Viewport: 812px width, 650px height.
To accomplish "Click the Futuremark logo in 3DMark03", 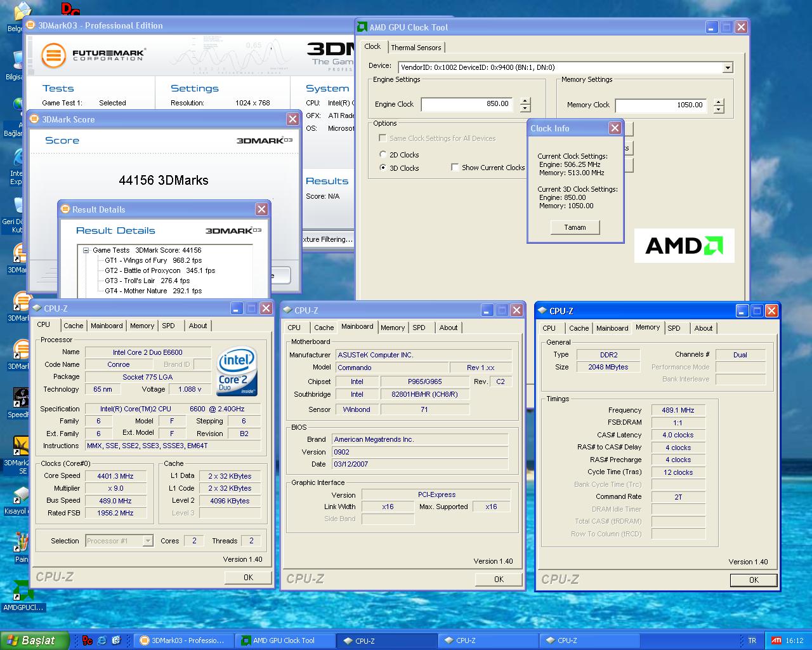I will (93, 55).
